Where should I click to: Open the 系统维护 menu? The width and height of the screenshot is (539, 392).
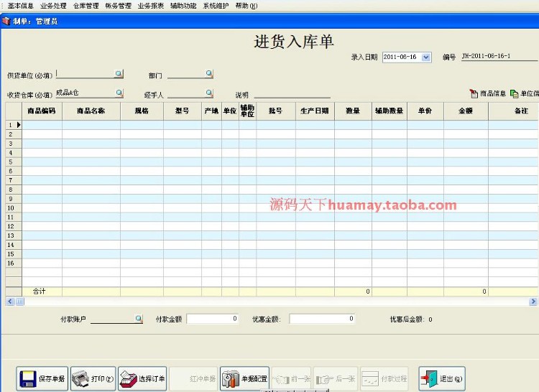216,6
